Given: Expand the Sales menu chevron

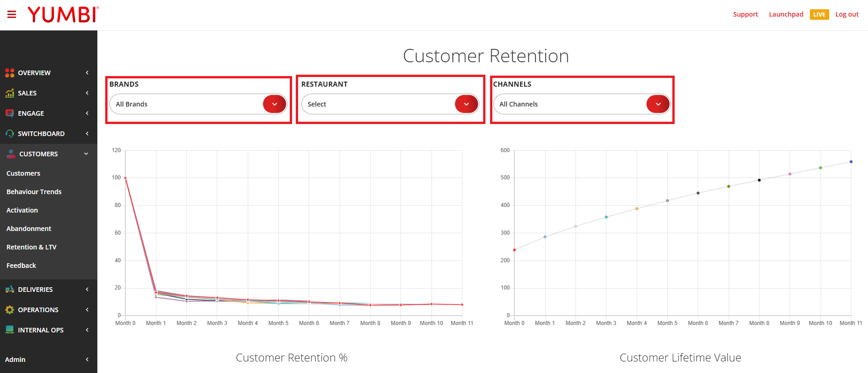Looking at the screenshot, I should 87,93.
